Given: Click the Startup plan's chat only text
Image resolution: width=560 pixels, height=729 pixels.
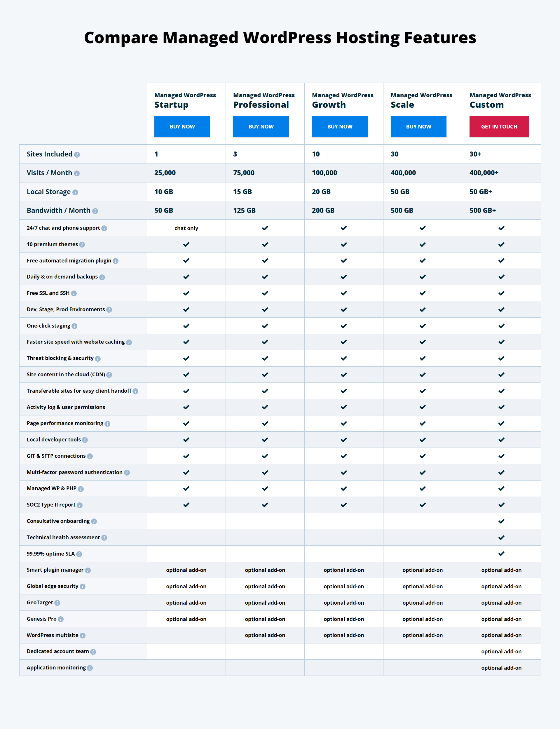Looking at the screenshot, I should click(186, 228).
